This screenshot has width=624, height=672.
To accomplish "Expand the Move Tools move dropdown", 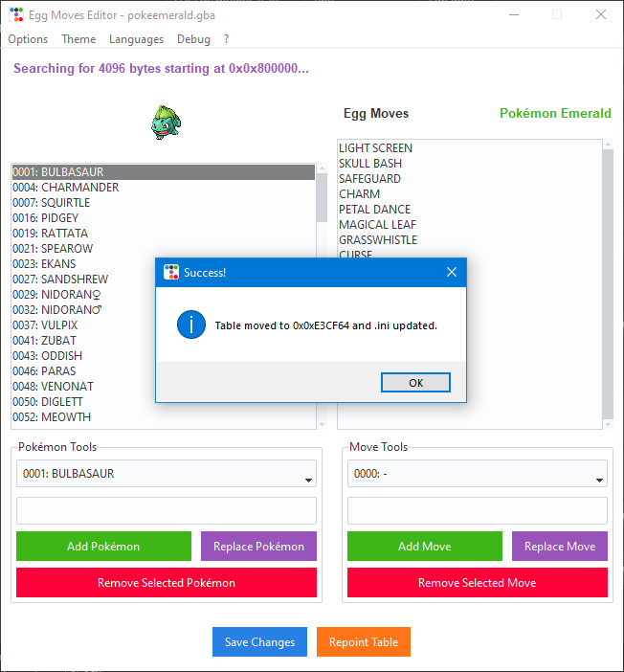I will [477, 474].
